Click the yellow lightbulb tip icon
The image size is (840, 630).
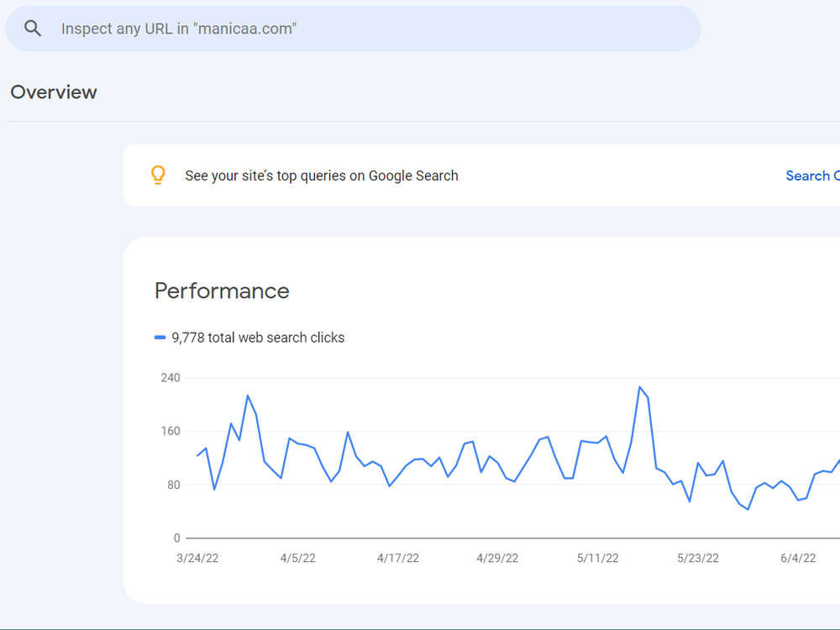(158, 176)
